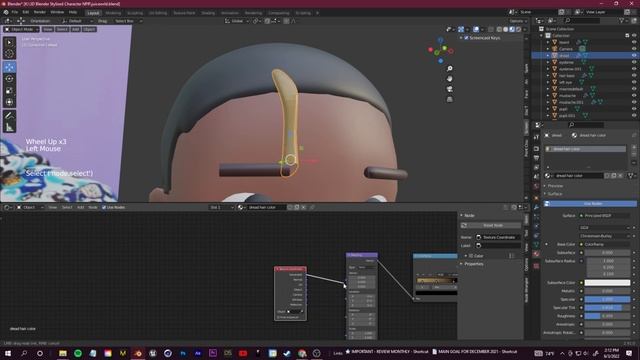
Task: Select the Annotate tool
Action: click(x=9, y=116)
